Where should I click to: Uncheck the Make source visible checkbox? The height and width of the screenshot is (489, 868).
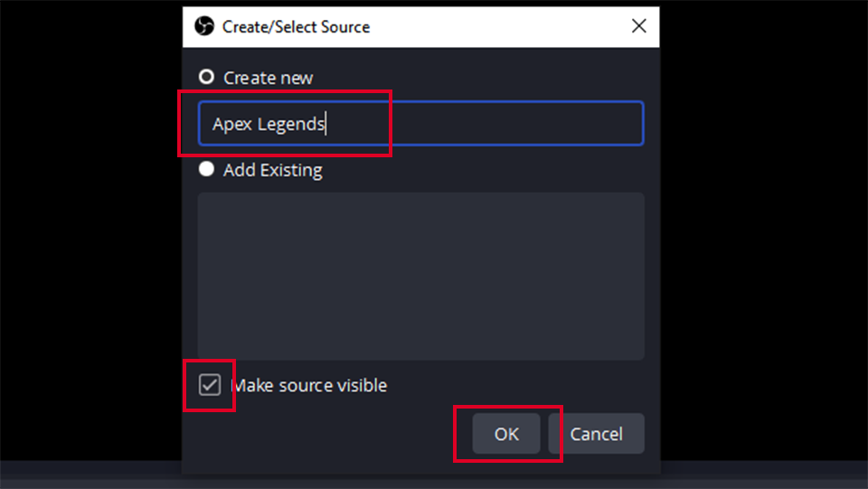coord(210,385)
